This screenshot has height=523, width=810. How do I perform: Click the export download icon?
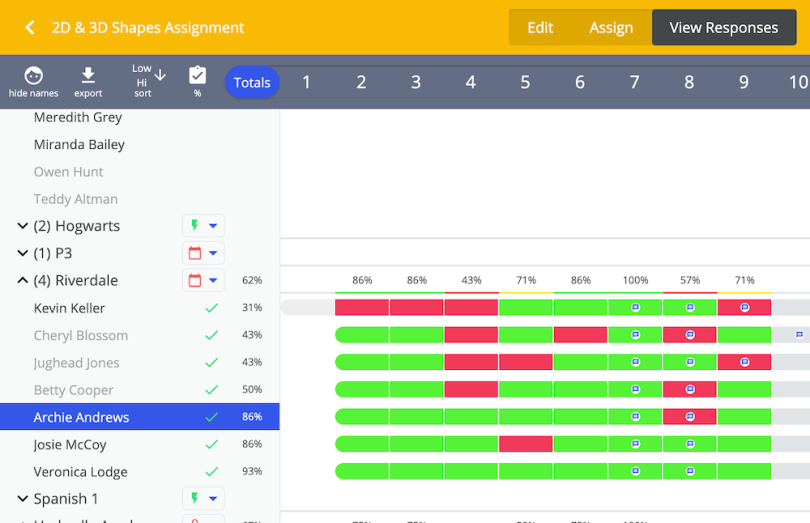coord(88,77)
